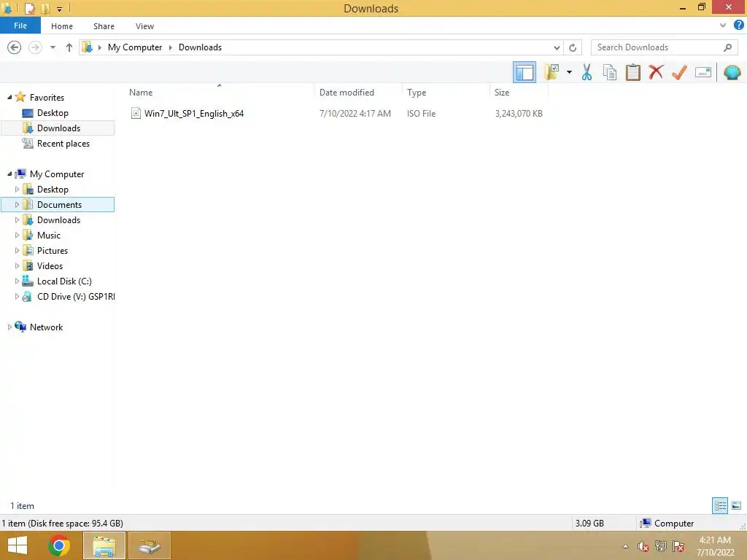Screen dimensions: 747x560
Task: Open the Share ribbon tab
Action: [104, 26]
